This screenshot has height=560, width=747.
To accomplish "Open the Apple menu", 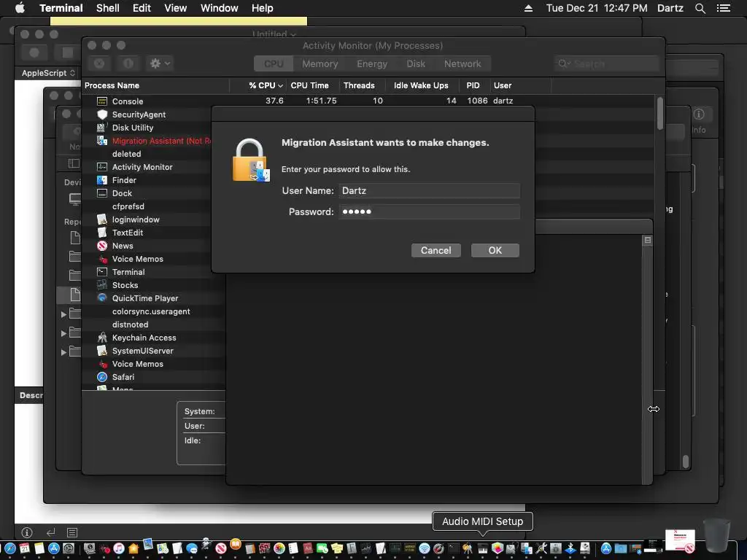I will click(20, 8).
